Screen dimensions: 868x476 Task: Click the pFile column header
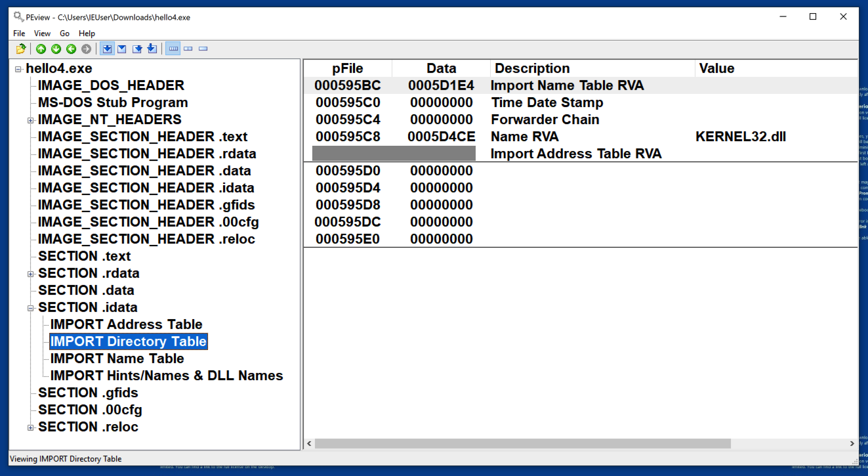pyautogui.click(x=348, y=68)
